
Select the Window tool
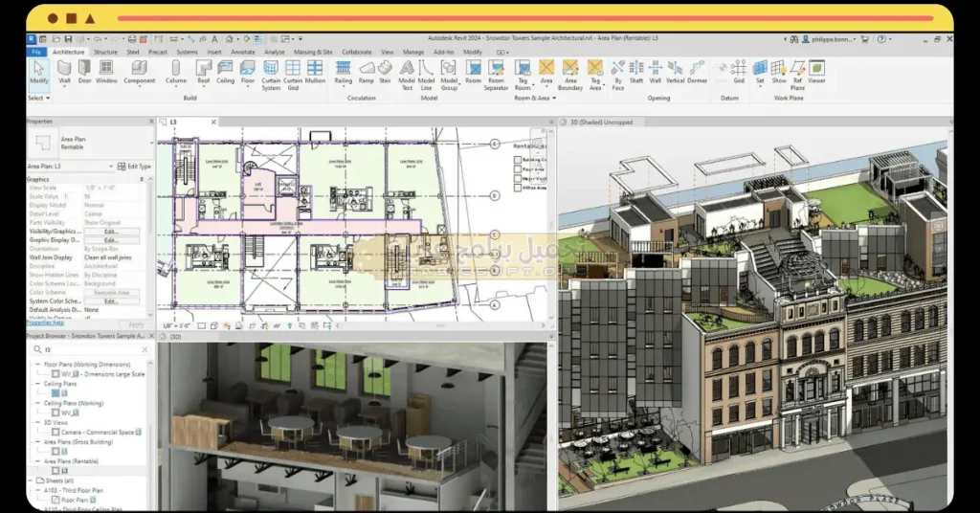pyautogui.click(x=106, y=73)
